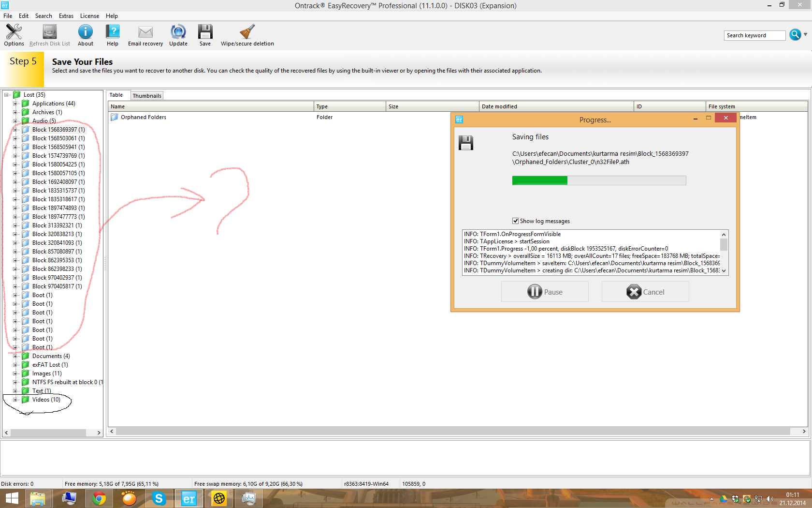The image size is (812, 508).
Task: Select NTFS FS rebuilt at block 0
Action: (x=67, y=382)
